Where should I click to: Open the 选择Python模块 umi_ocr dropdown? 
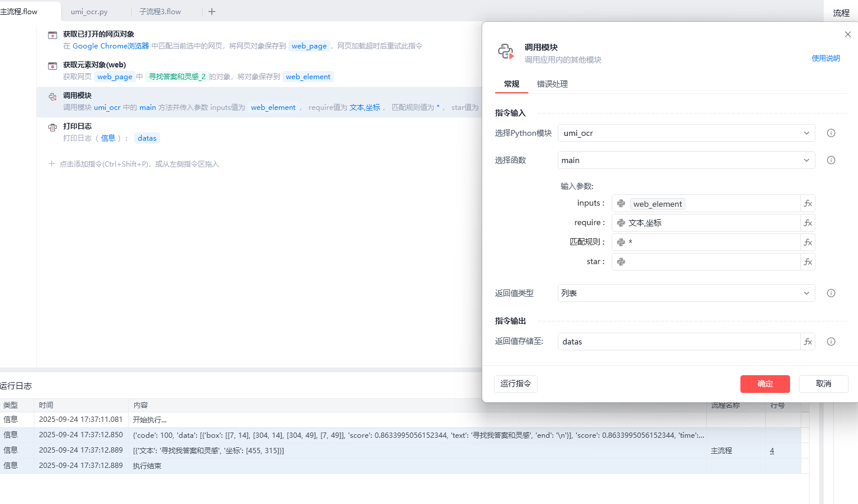coord(685,133)
